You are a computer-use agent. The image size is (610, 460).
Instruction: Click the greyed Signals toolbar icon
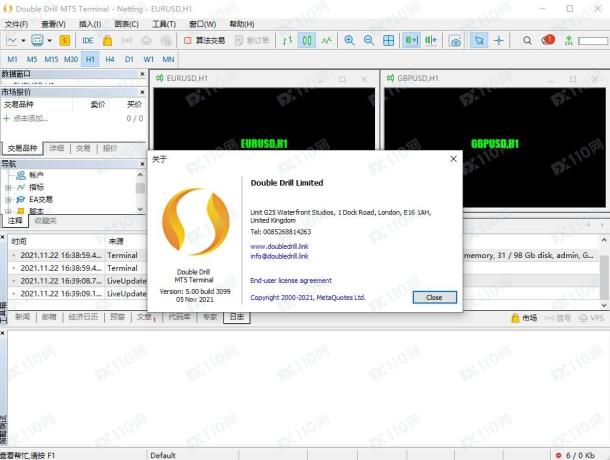(x=127, y=40)
